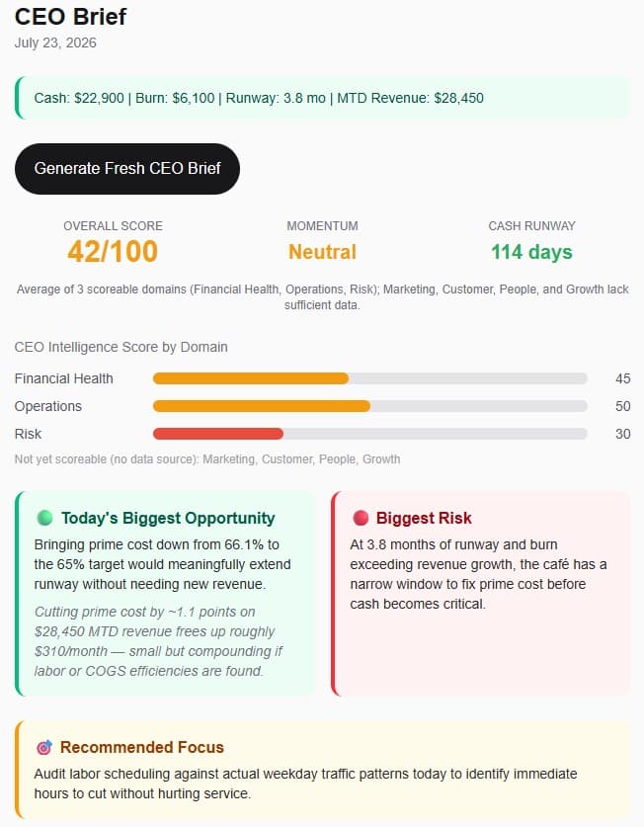644x827 pixels.
Task: Open the Biggest Risk card heading
Action: [x=424, y=518]
